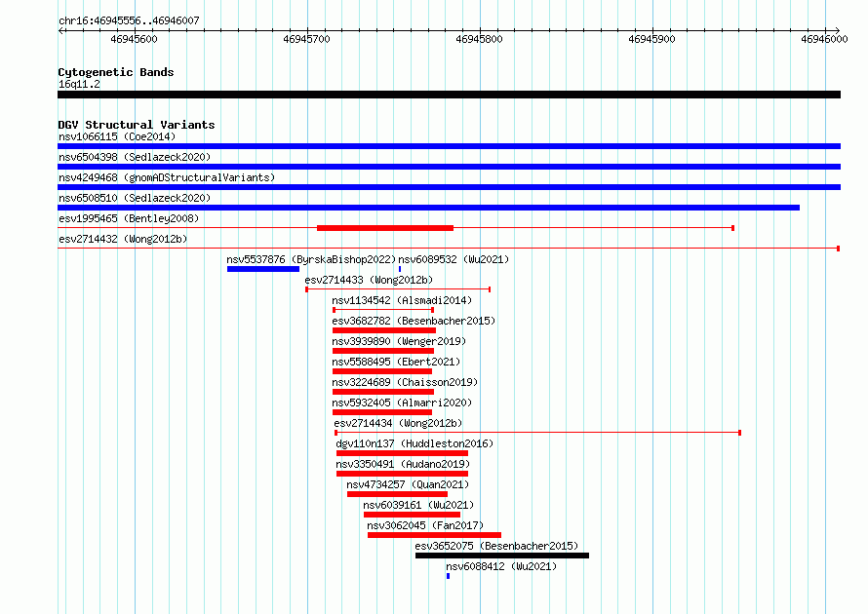Select the blue bar under nsv1066115
This screenshot has height=614, width=868.
pyautogui.click(x=449, y=146)
